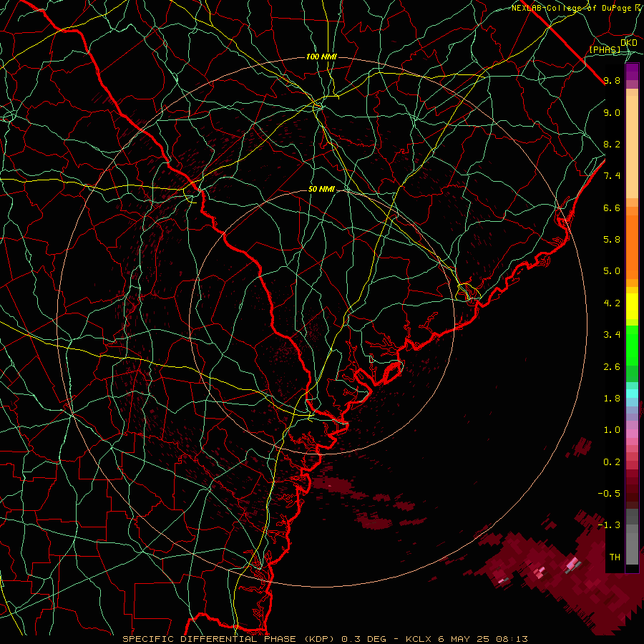Click the 2.6 value on color scale
The height and width of the screenshot is (644, 644).
[x=612, y=367]
